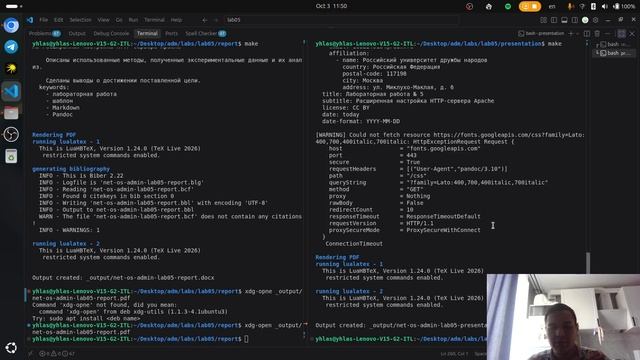Click the lab05 command center search box
Viewport: 640px width, 360px height.
click(x=341, y=20)
